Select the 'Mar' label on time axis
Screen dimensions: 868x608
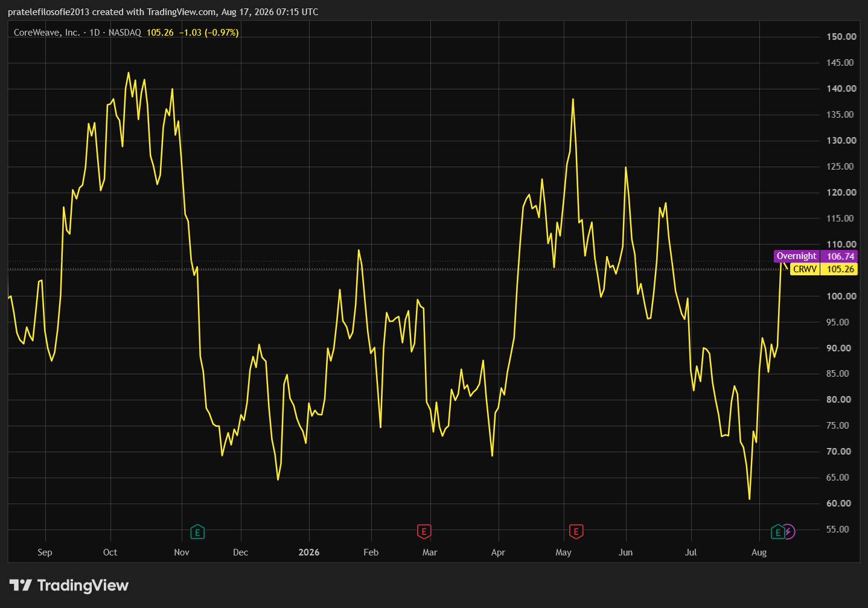click(x=430, y=552)
